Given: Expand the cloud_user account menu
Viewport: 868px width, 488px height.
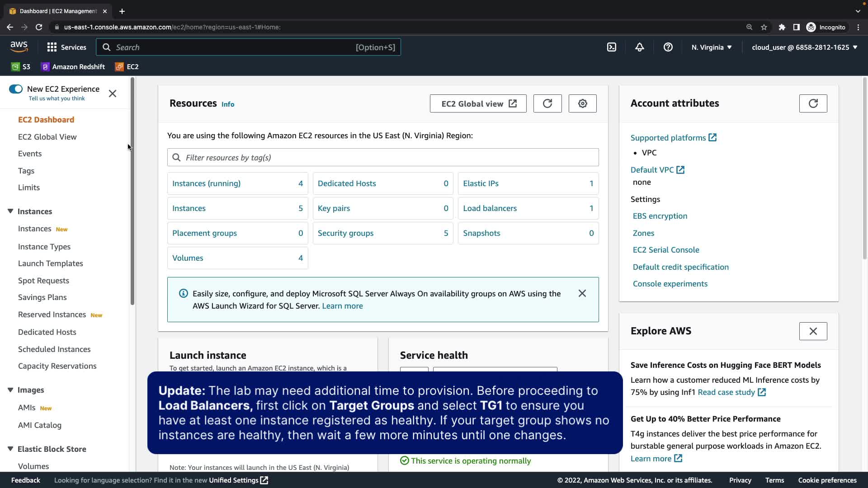Looking at the screenshot, I should click(804, 47).
